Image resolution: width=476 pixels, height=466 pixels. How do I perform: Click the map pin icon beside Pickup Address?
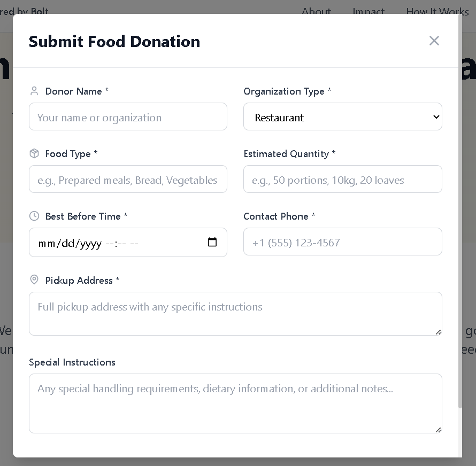click(34, 279)
